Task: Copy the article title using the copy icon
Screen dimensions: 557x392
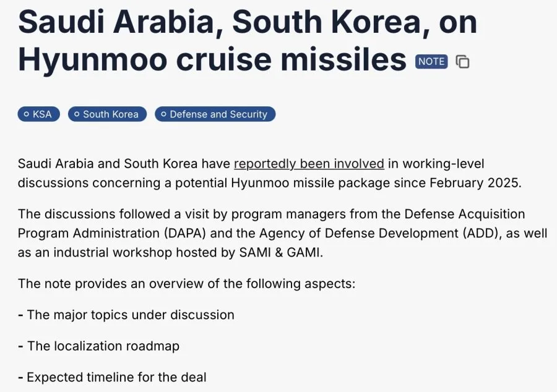Action: tap(462, 62)
